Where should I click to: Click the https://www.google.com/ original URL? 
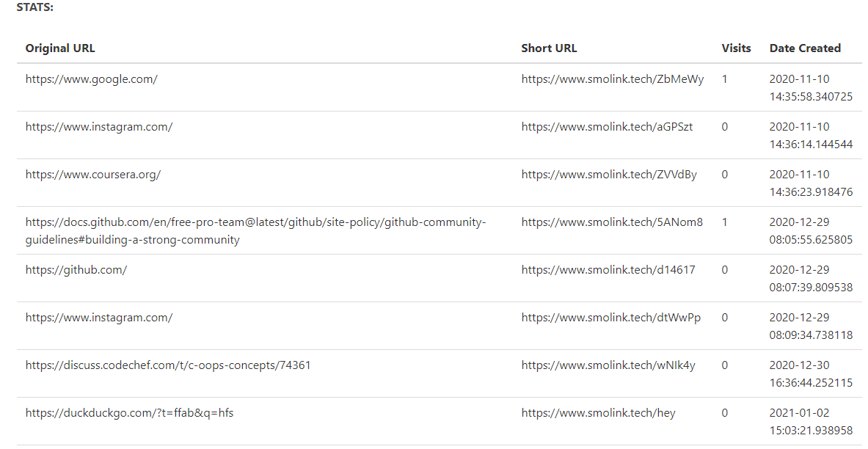(x=91, y=79)
